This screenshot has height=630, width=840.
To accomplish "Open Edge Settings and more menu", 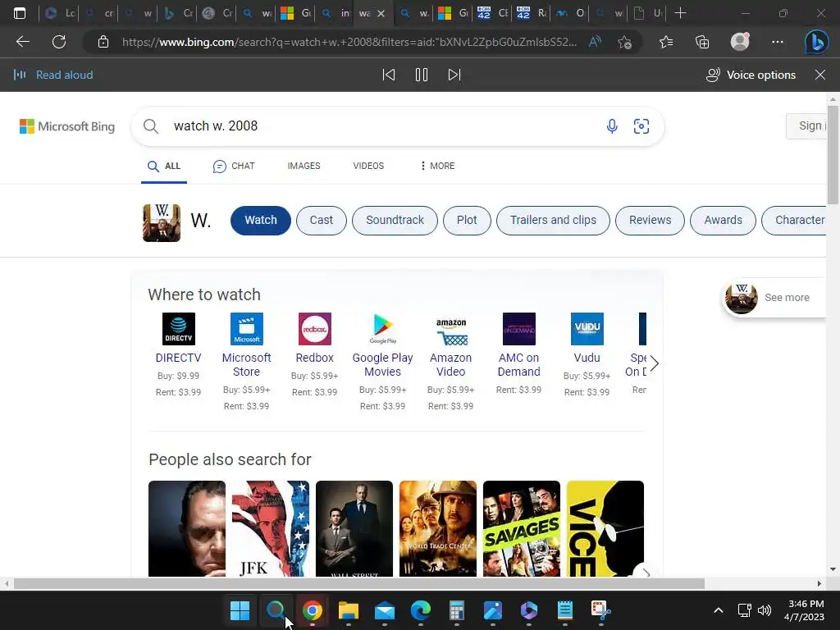I will pos(778,42).
